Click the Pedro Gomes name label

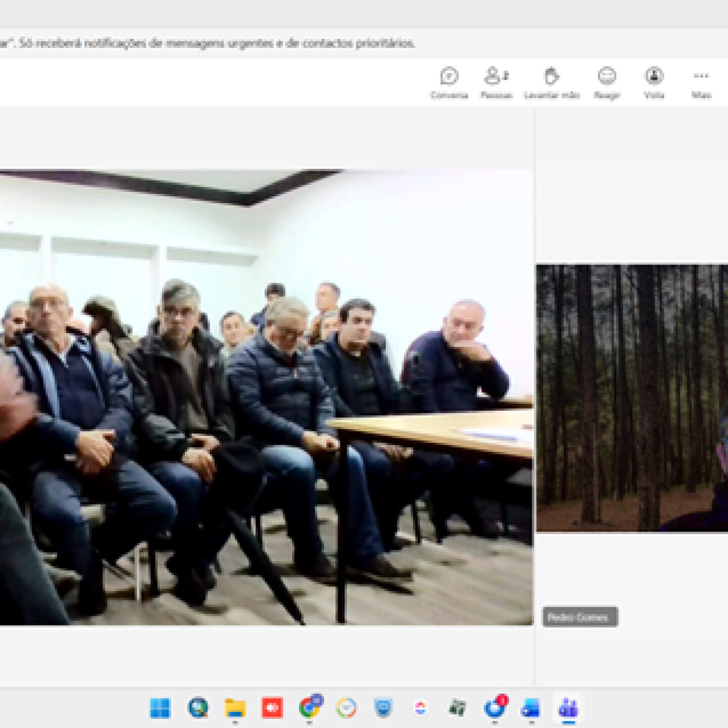coord(579,617)
